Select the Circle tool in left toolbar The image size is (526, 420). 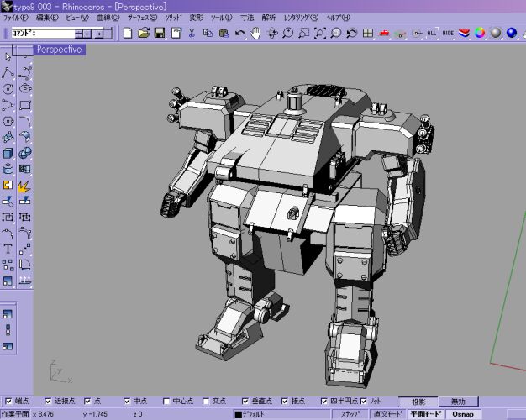point(8,89)
